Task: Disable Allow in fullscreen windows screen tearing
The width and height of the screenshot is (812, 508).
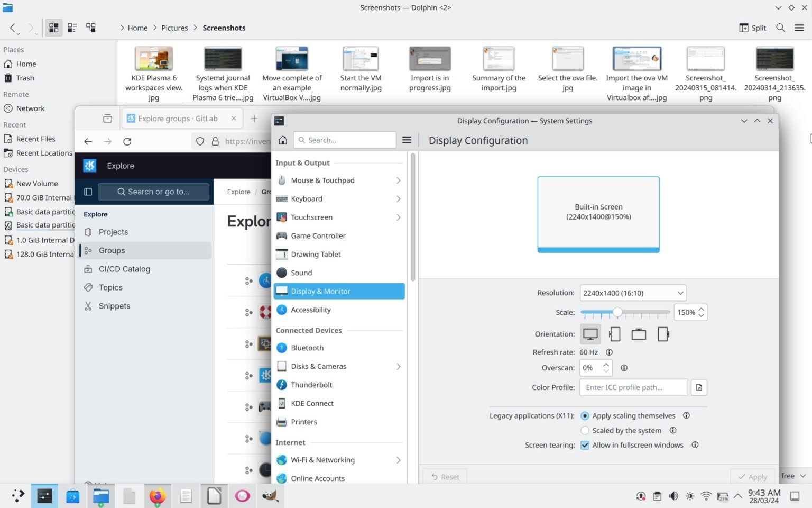Action: pyautogui.click(x=585, y=445)
